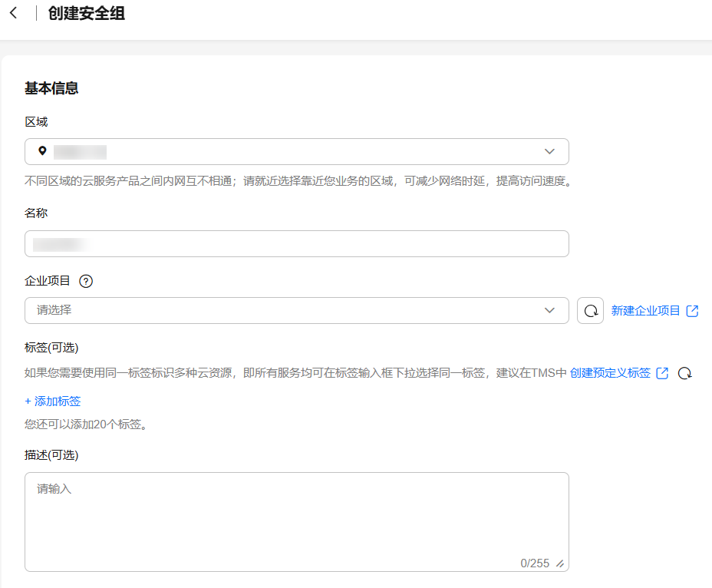The height and width of the screenshot is (588, 712).
Task: Click the 0/255 character counter
Action: click(x=535, y=563)
